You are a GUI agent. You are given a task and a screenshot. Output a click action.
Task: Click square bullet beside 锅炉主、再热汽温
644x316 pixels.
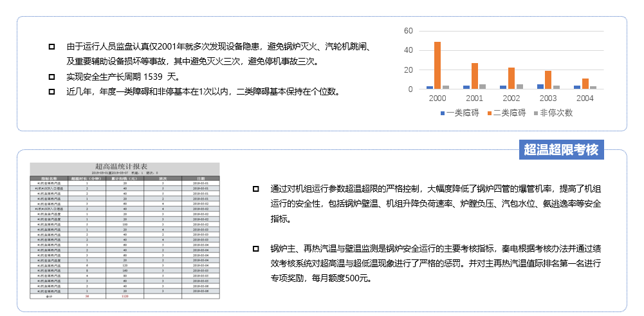[x=256, y=248]
